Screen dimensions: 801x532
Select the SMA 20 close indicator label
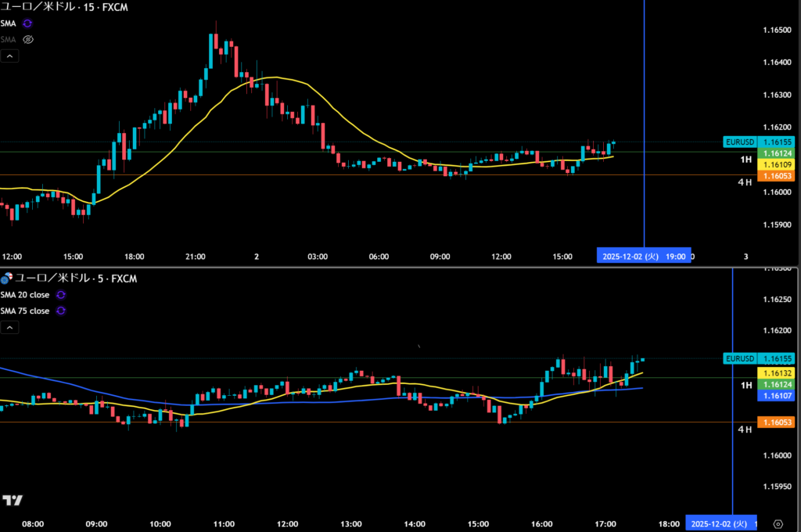point(24,295)
